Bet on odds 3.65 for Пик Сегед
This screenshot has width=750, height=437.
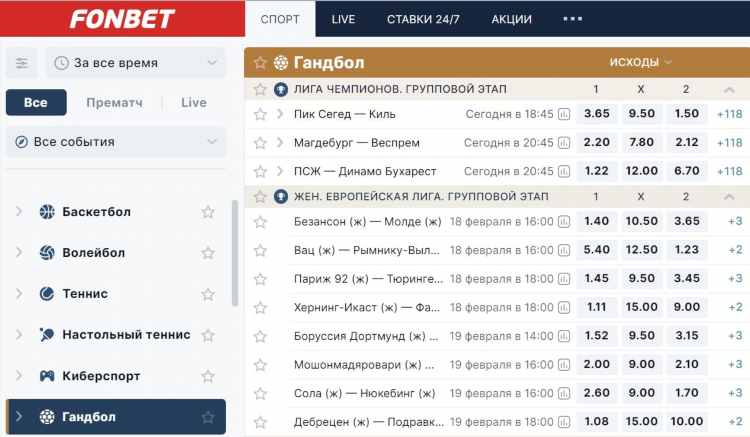pos(596,114)
